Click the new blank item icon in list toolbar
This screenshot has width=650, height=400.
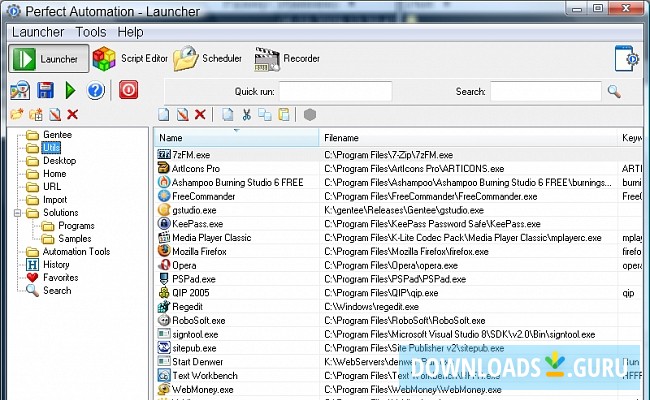click(164, 114)
